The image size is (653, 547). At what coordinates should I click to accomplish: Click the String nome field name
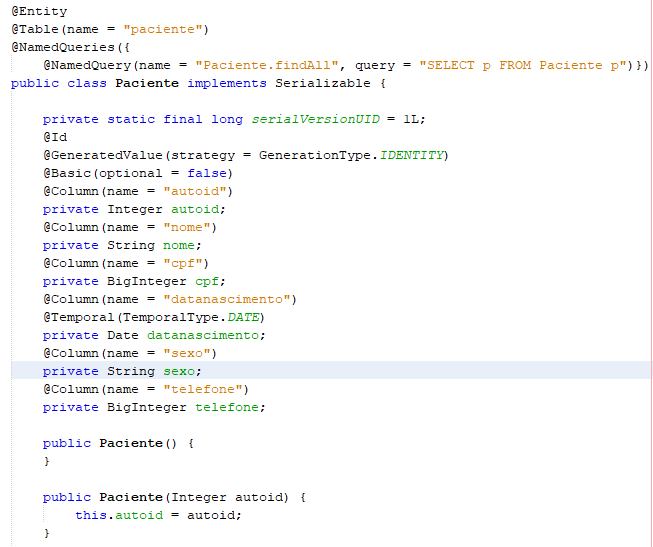[179, 245]
